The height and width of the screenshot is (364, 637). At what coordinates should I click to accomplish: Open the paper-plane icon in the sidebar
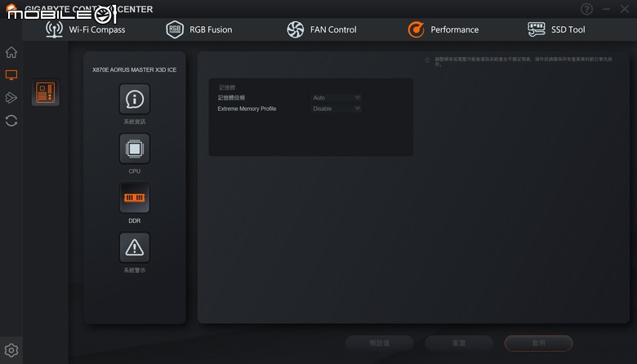click(x=11, y=98)
